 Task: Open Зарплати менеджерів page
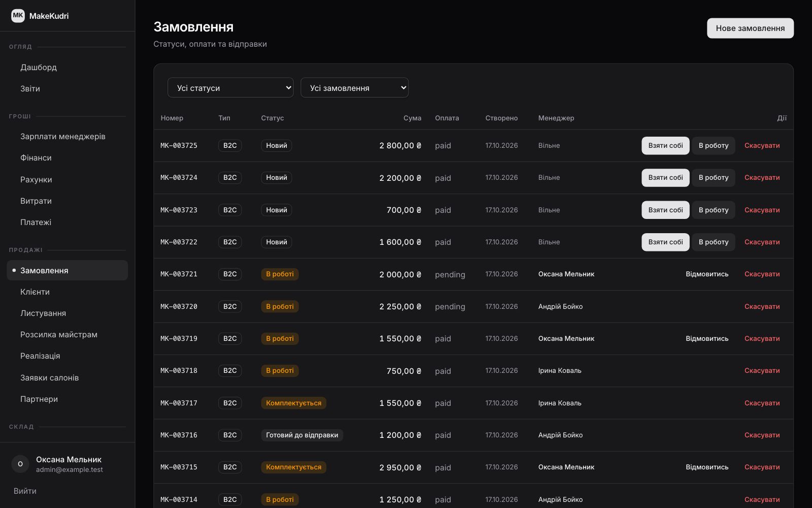(x=67, y=136)
